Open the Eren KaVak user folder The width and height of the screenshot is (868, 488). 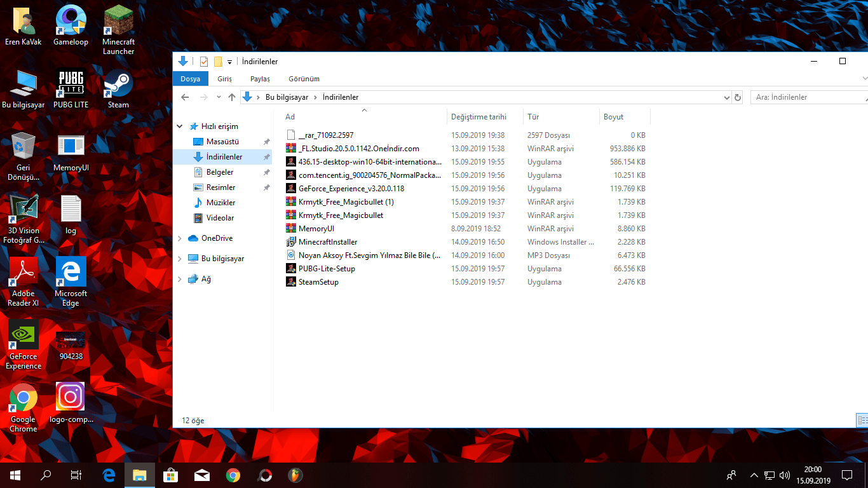pyautogui.click(x=24, y=26)
